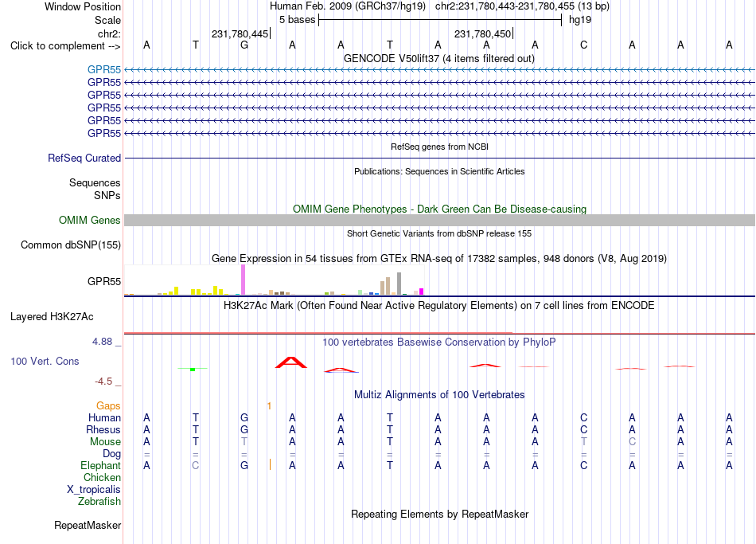Image resolution: width=756 pixels, height=544 pixels.
Task: Click the Sequences label of Publications track
Action: click(95, 182)
